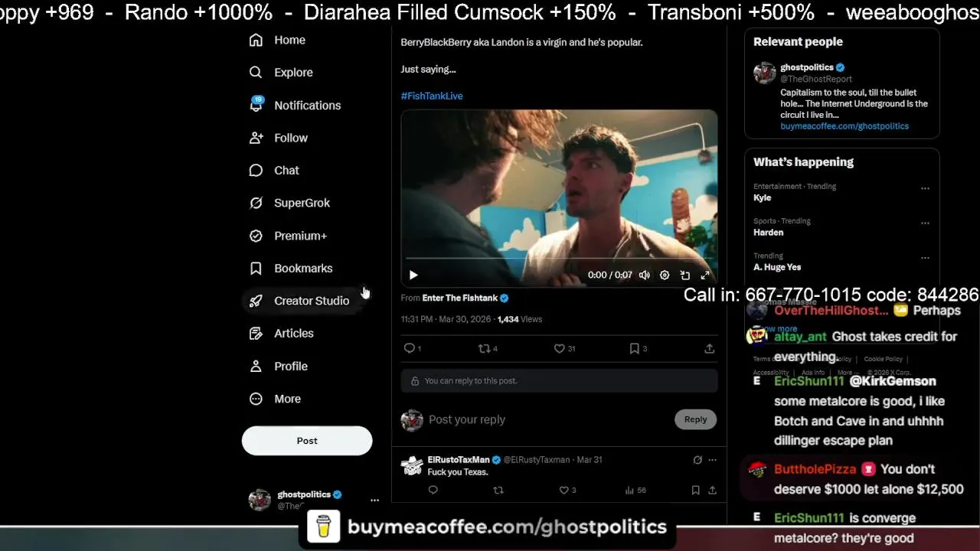The image size is (980, 551).
Task: Click the Mar 31 date on the reply
Action: pyautogui.click(x=590, y=460)
